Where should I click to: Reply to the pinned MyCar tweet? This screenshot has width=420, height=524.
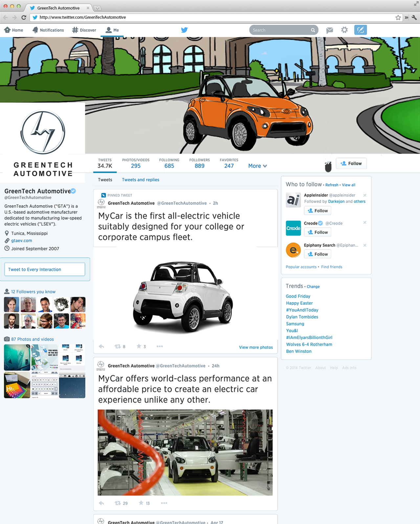pyautogui.click(x=101, y=346)
